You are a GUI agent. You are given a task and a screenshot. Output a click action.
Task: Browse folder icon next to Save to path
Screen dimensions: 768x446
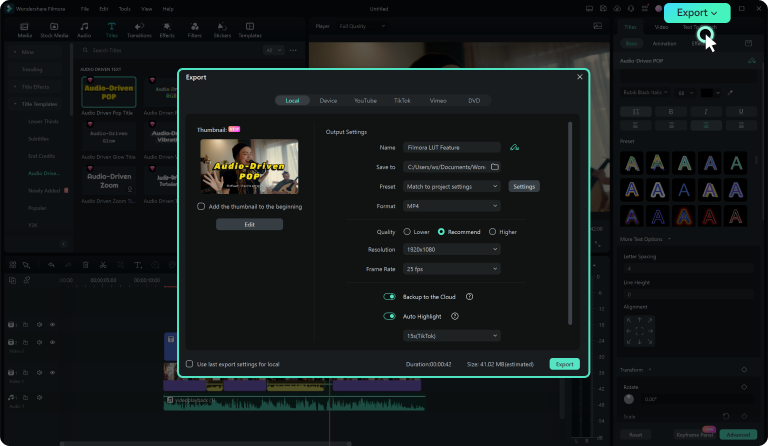[495, 166]
